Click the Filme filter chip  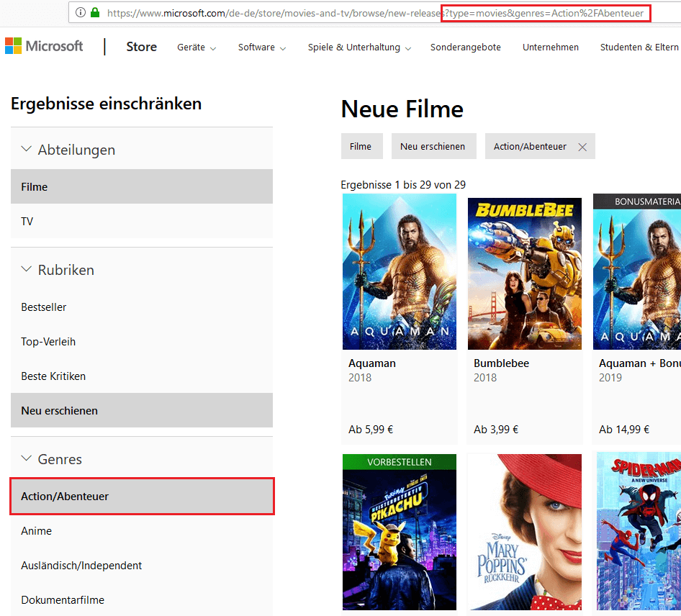tap(361, 146)
